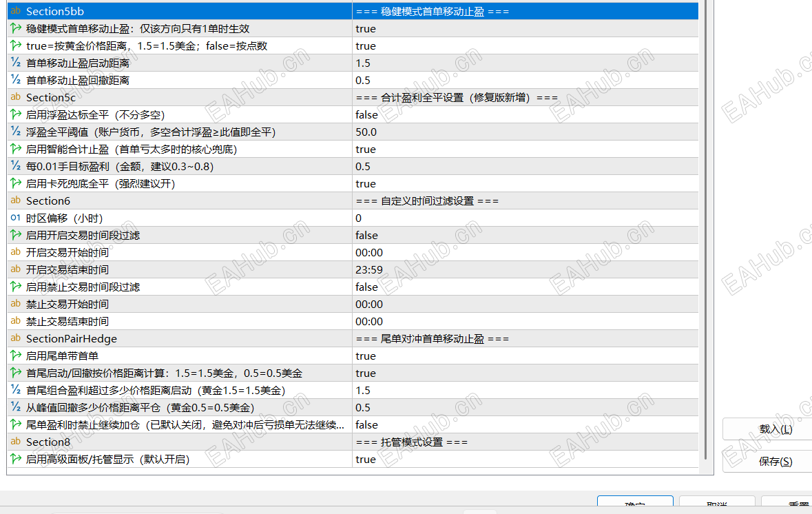Click the bool icon beside 启用浮盈达标全平
This screenshot has width=812, height=514.
coord(16,114)
